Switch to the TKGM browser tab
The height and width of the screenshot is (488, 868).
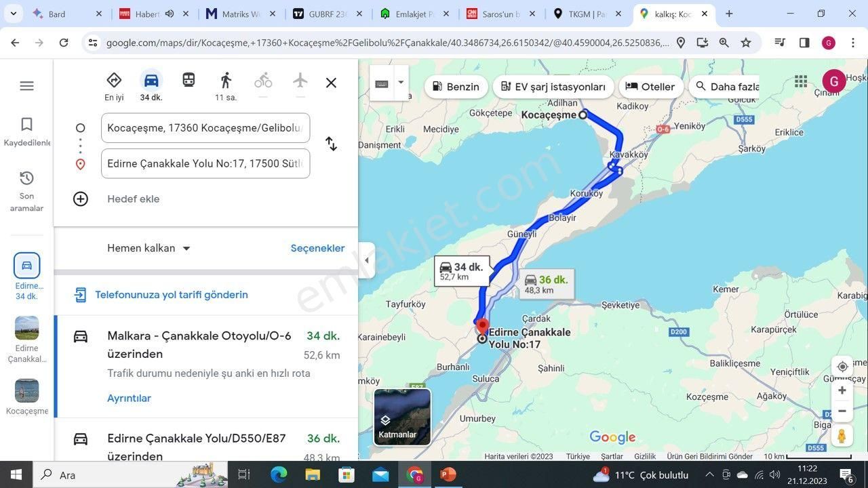tap(589, 14)
